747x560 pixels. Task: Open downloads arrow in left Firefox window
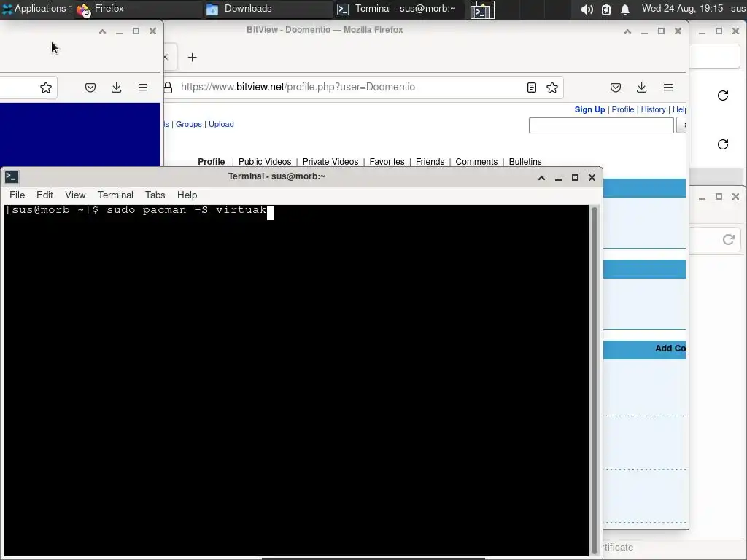[116, 87]
